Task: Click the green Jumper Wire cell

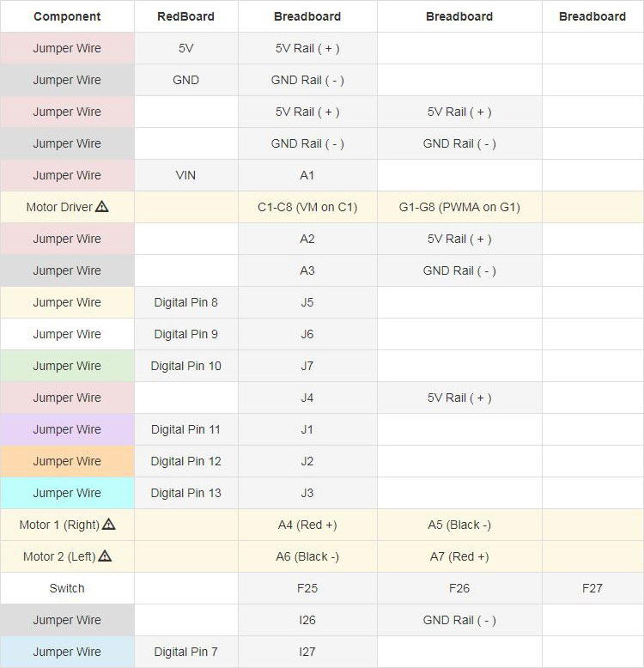Action: click(x=67, y=366)
